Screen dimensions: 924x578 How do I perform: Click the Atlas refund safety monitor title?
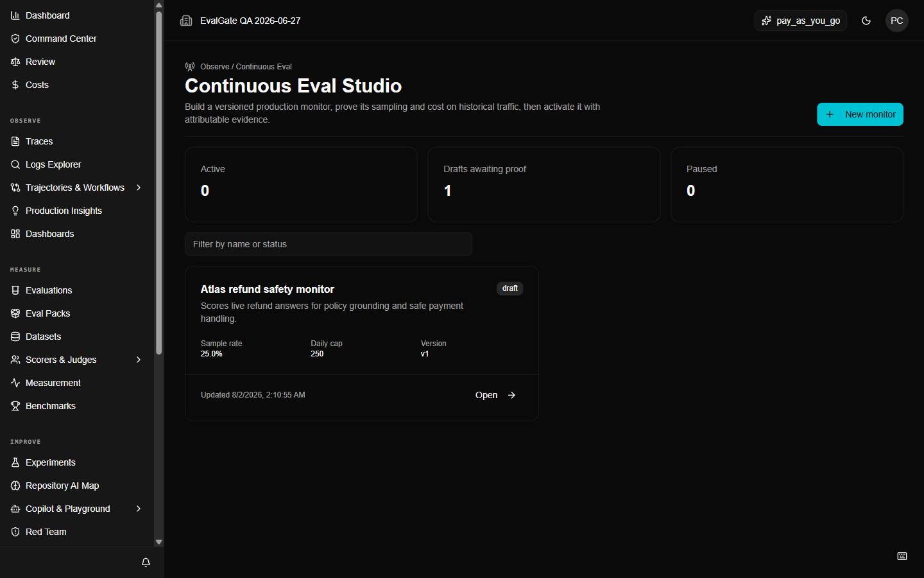pyautogui.click(x=267, y=289)
